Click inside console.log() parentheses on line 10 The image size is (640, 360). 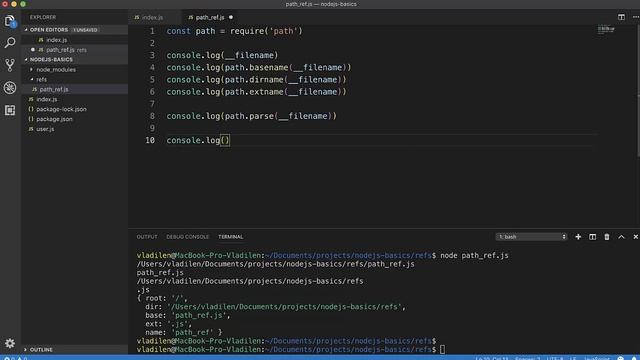[225, 140]
